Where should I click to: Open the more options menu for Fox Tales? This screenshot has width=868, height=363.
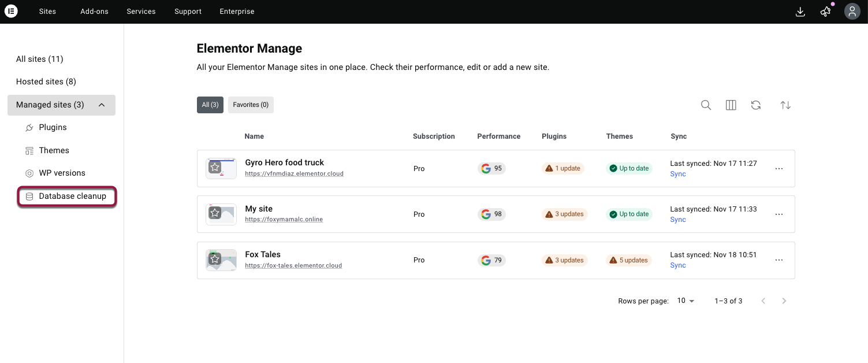point(779,260)
